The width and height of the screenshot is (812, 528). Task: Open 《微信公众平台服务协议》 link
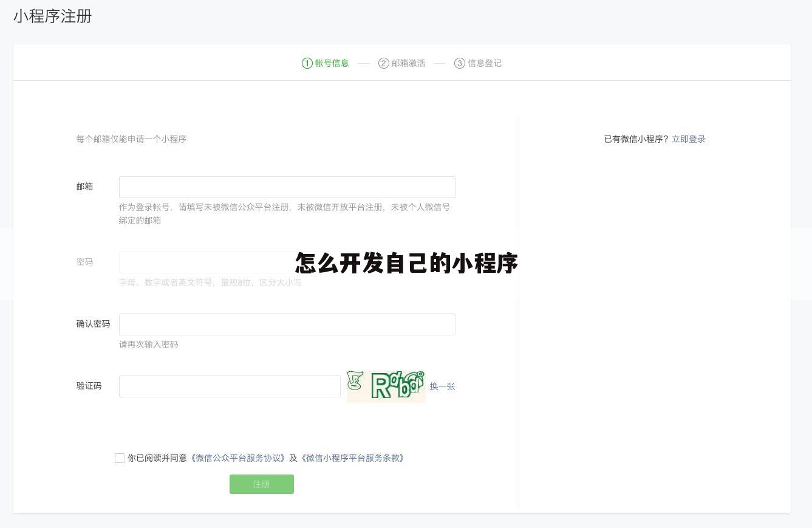click(x=237, y=458)
